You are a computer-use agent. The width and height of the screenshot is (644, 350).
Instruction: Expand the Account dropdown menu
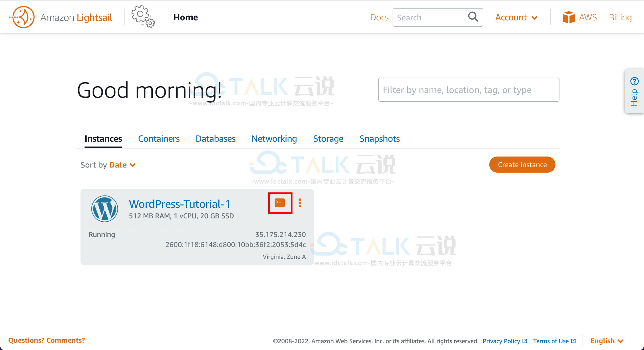516,17
